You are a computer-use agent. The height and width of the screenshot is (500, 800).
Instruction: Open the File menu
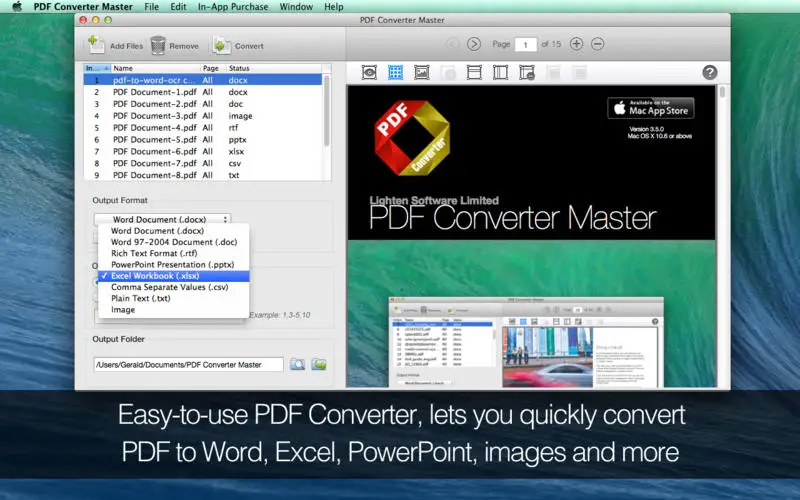[x=152, y=7]
